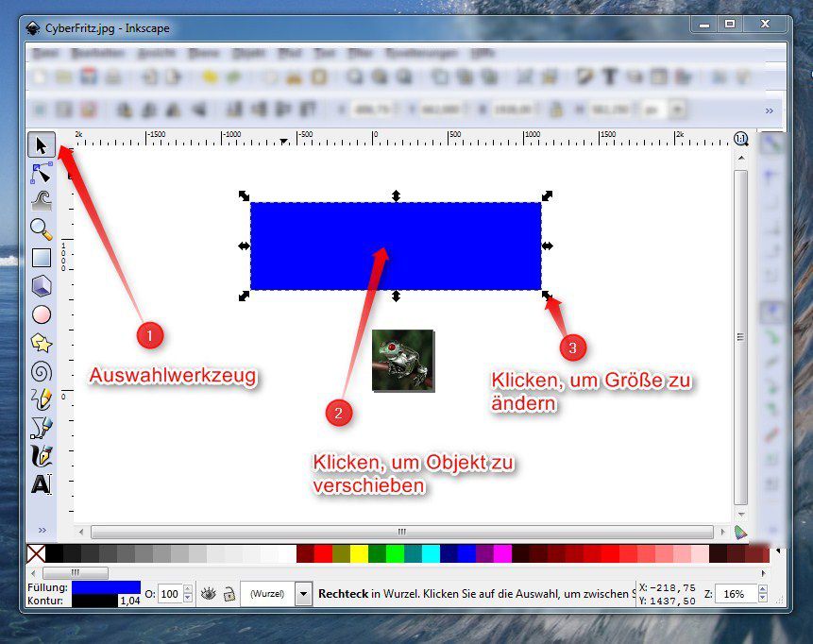The height and width of the screenshot is (644, 813).
Task: Choose the Spiral tool
Action: [x=40, y=370]
